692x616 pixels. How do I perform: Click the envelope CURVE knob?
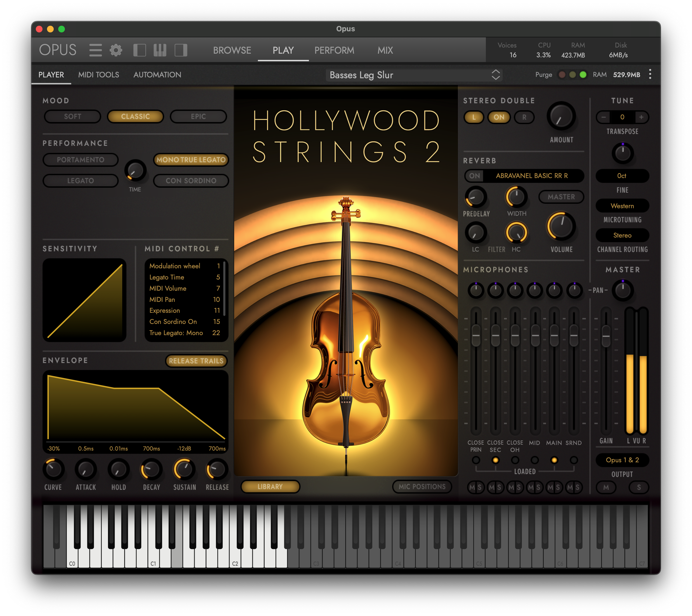tap(53, 469)
